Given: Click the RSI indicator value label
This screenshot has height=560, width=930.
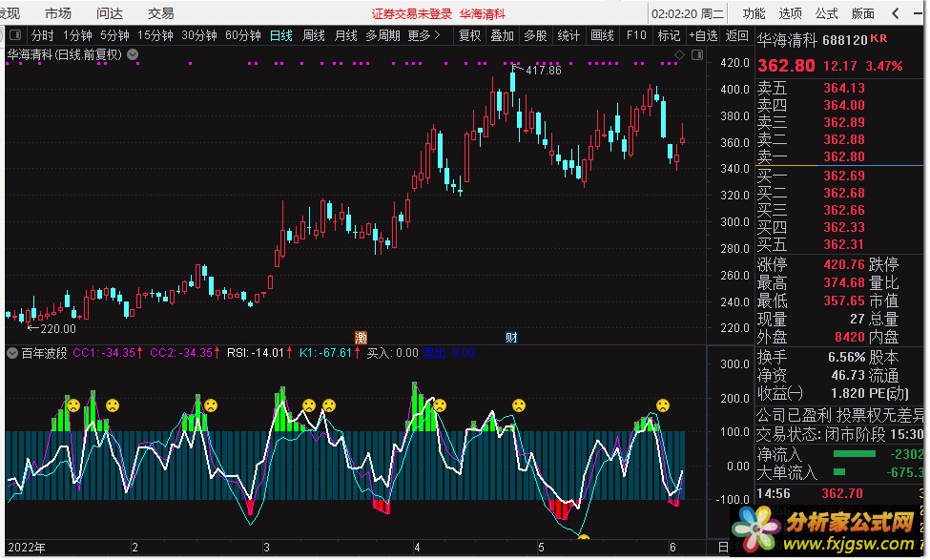Looking at the screenshot, I should 259,353.
